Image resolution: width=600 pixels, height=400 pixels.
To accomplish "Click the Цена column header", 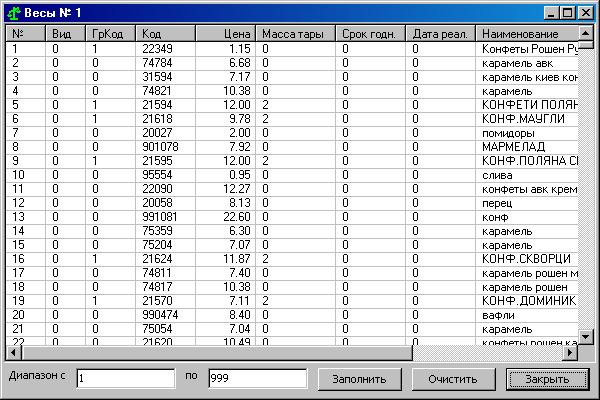I will pos(225,34).
